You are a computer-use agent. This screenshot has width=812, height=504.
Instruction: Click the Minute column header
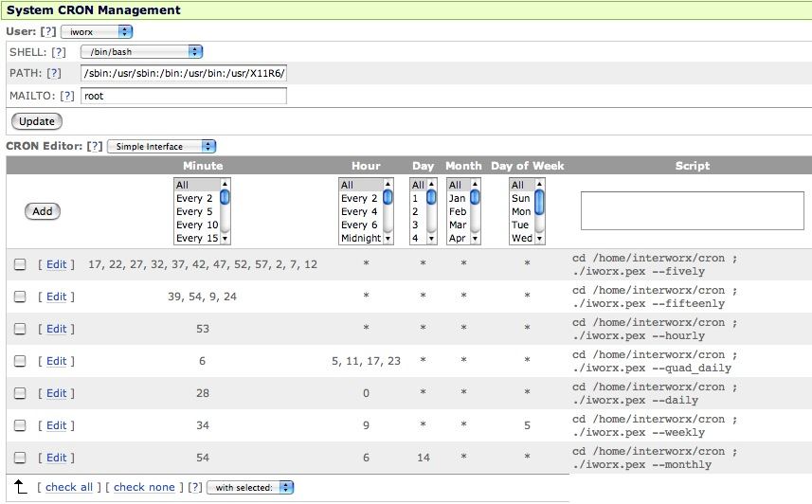[x=203, y=166]
